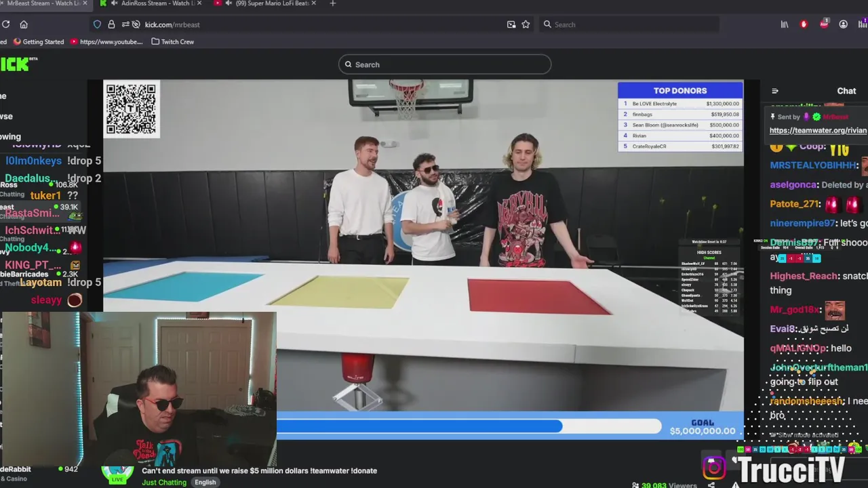Open the youtube.com bookmark
Image resolution: width=868 pixels, height=488 pixels.
106,41
